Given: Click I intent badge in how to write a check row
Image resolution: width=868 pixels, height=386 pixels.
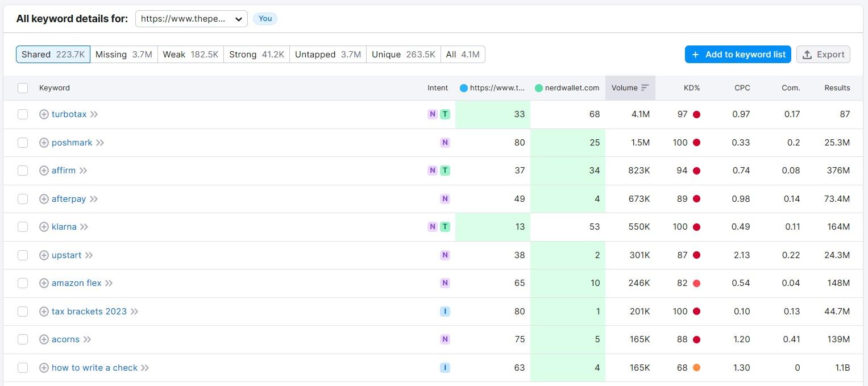Looking at the screenshot, I should tap(445, 368).
